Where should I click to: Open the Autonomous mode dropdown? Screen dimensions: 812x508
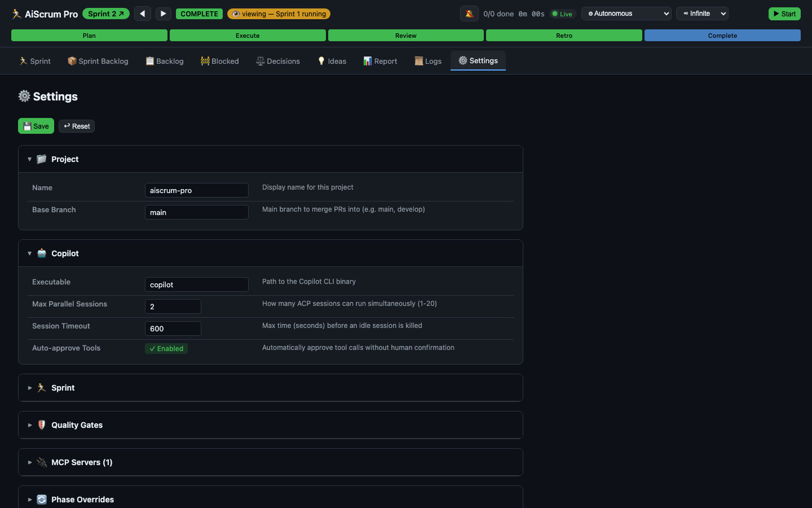626,14
